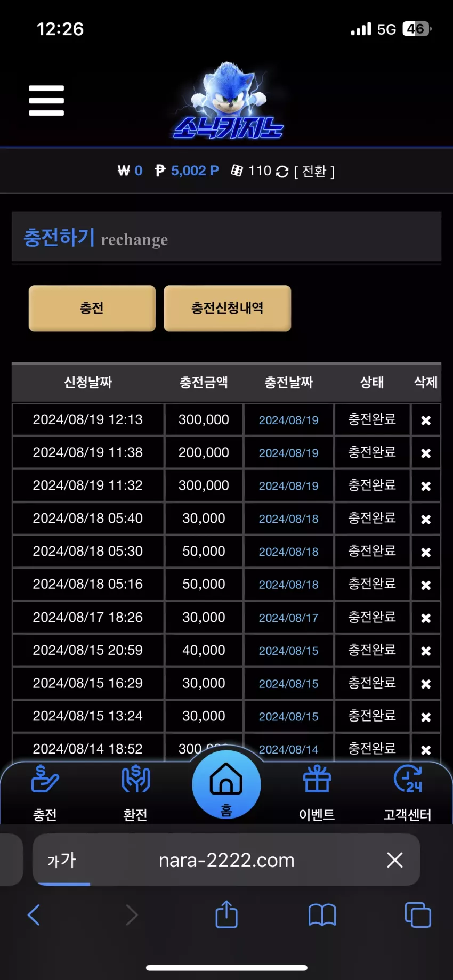Remove the 2024/08/18 05:40 entry
Image resolution: width=453 pixels, height=980 pixels.
click(426, 519)
